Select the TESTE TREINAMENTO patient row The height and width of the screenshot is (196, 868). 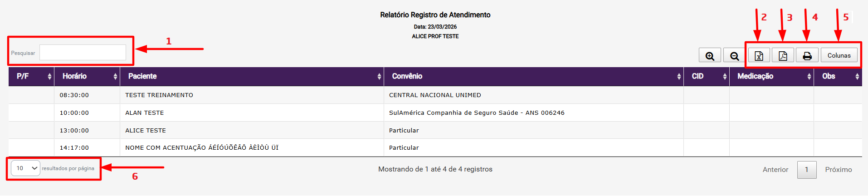(159, 95)
